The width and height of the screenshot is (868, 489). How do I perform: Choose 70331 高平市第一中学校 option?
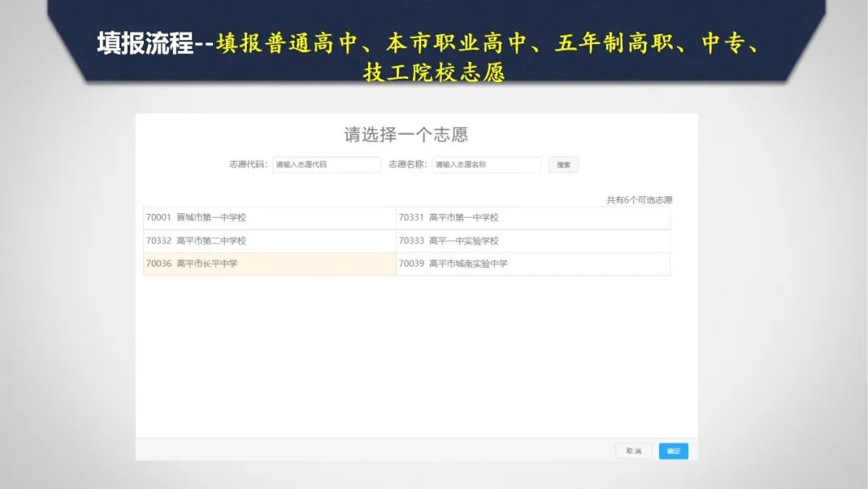(x=533, y=218)
